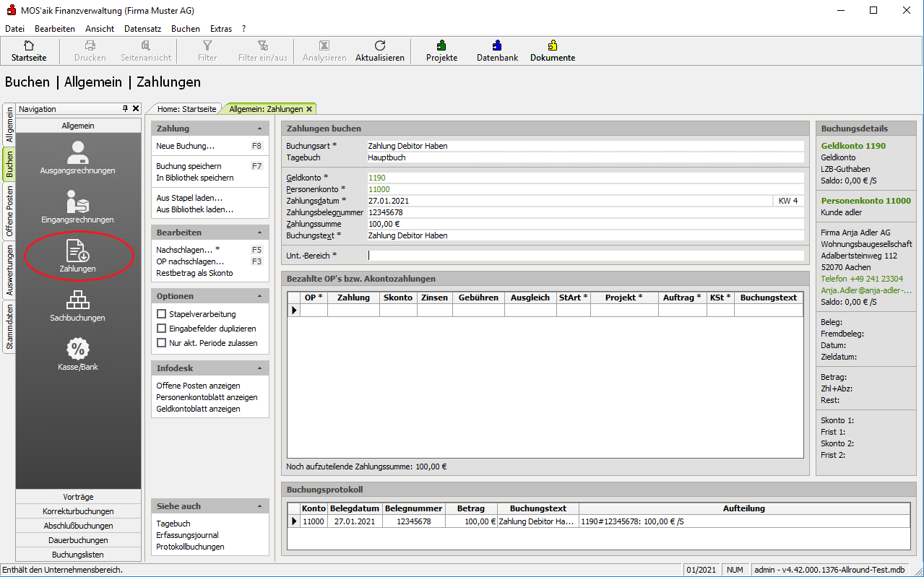The width and height of the screenshot is (924, 577).
Task: Collapse the Infodesk panel section
Action: tap(259, 368)
